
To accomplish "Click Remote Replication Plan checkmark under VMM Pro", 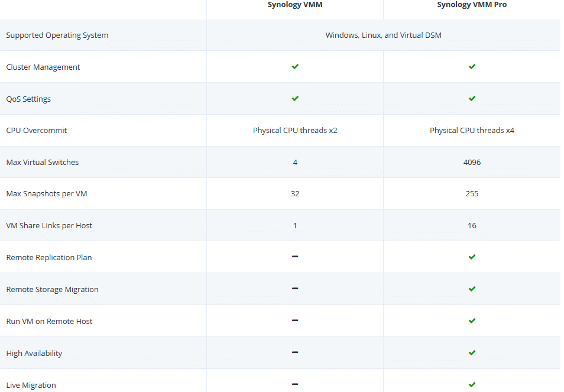I will tap(472, 257).
